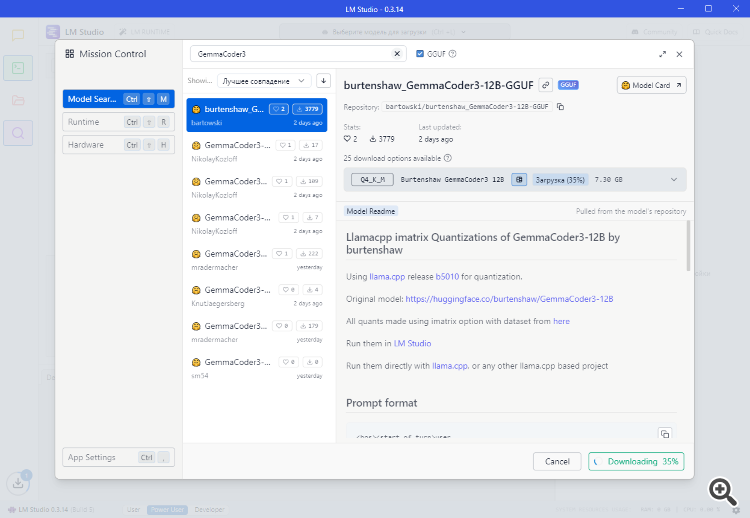Select User mode in the status bar

(x=133, y=510)
